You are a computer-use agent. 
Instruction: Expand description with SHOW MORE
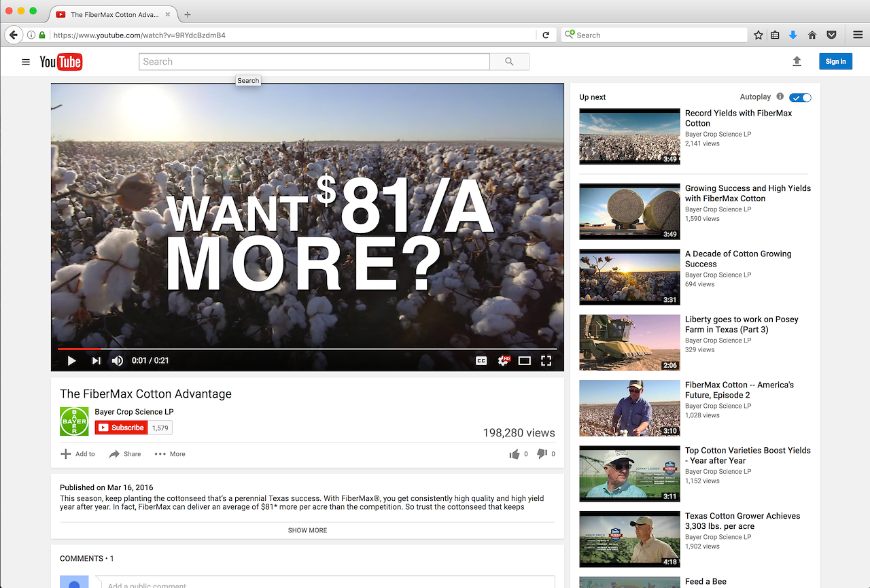(x=307, y=530)
